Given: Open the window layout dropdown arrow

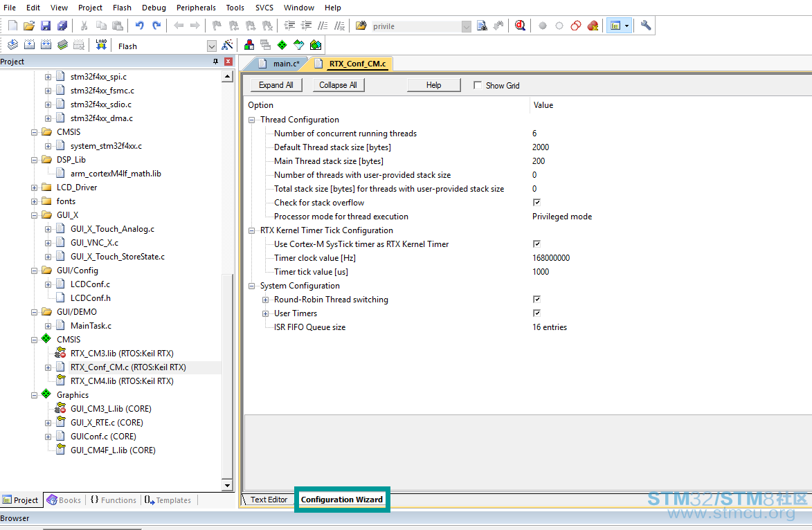Looking at the screenshot, I should coord(626,26).
